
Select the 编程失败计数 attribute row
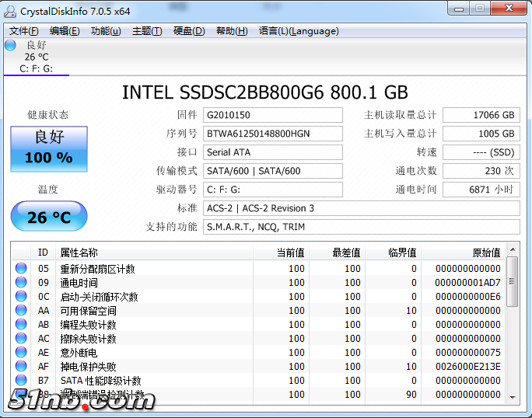(258, 324)
